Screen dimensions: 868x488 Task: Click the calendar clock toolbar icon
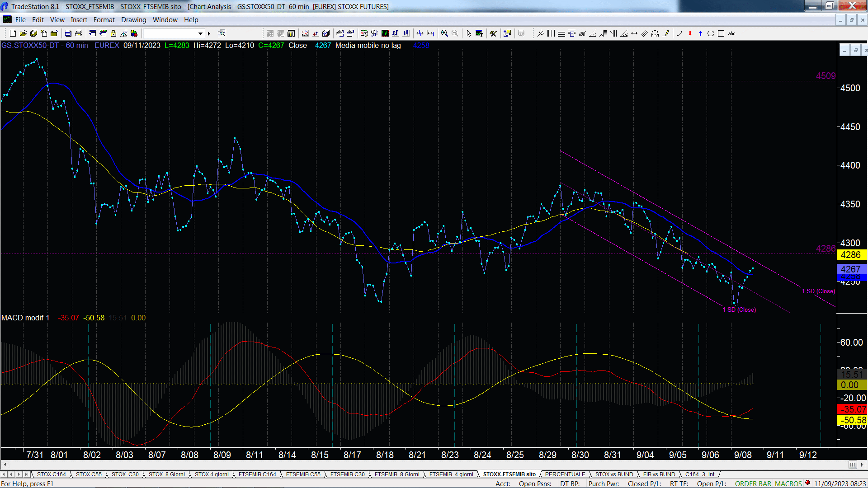364,33
